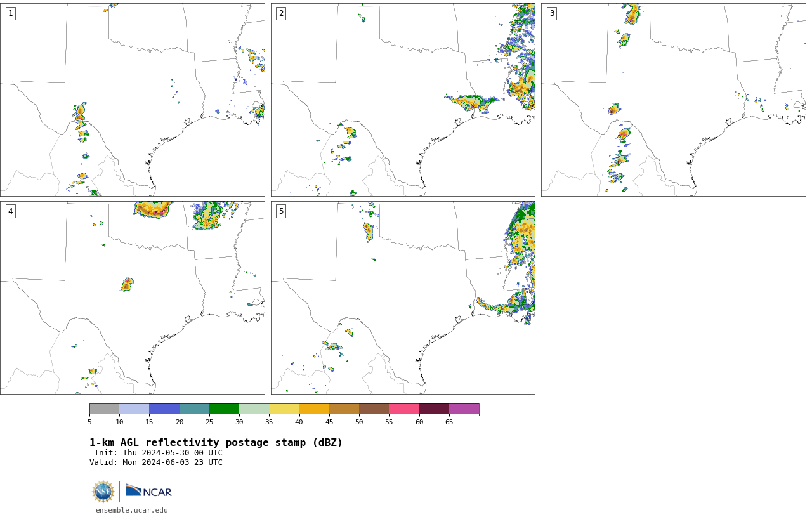Open the ensemble.ucar.edu link

[x=132, y=510]
